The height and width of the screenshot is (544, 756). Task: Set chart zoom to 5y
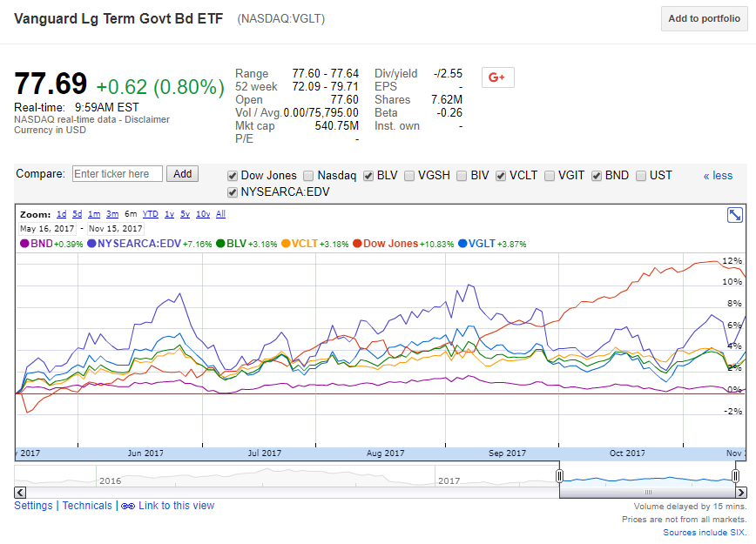(186, 214)
